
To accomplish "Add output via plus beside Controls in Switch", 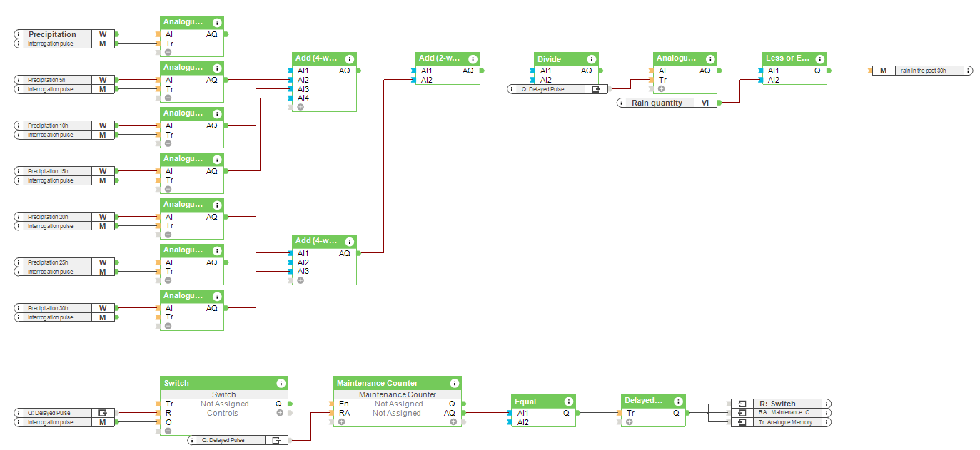I will pos(280,413).
